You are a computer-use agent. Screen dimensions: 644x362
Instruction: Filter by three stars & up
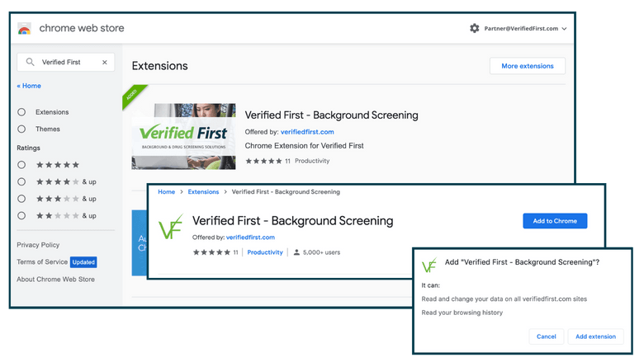pyautogui.click(x=21, y=199)
